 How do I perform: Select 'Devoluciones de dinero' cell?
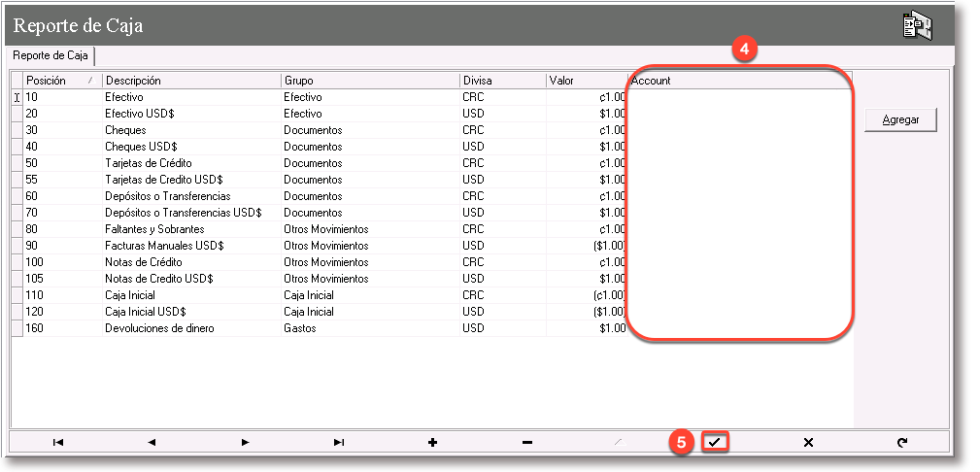click(192, 328)
